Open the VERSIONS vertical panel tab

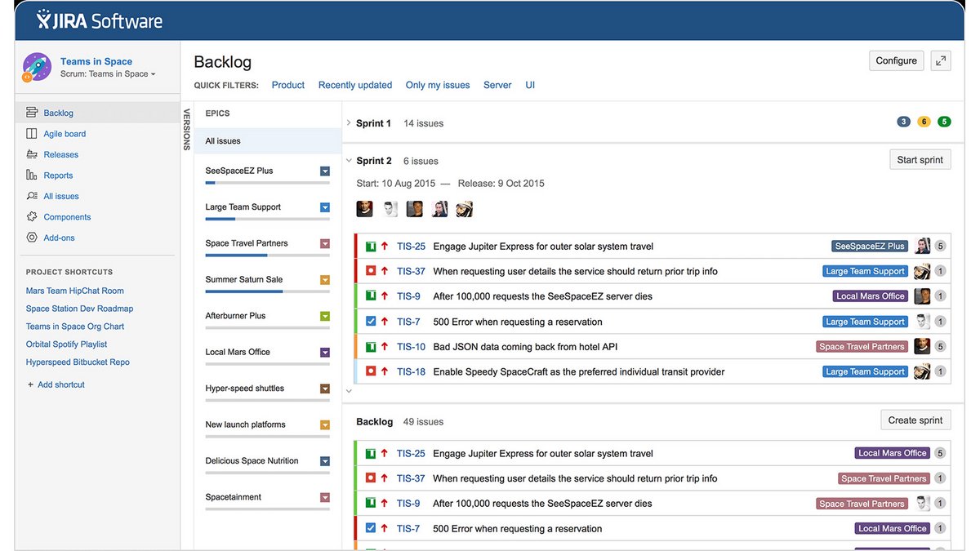click(186, 129)
